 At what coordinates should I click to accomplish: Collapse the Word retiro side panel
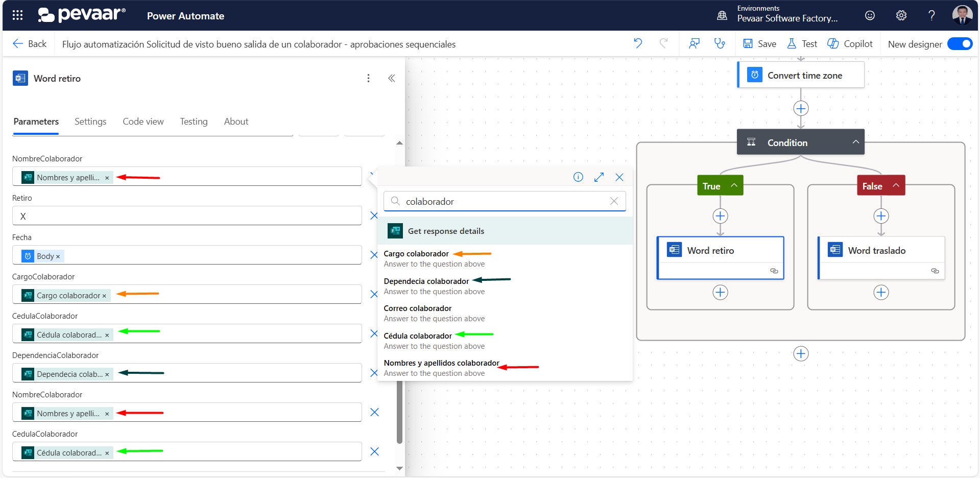(x=392, y=78)
